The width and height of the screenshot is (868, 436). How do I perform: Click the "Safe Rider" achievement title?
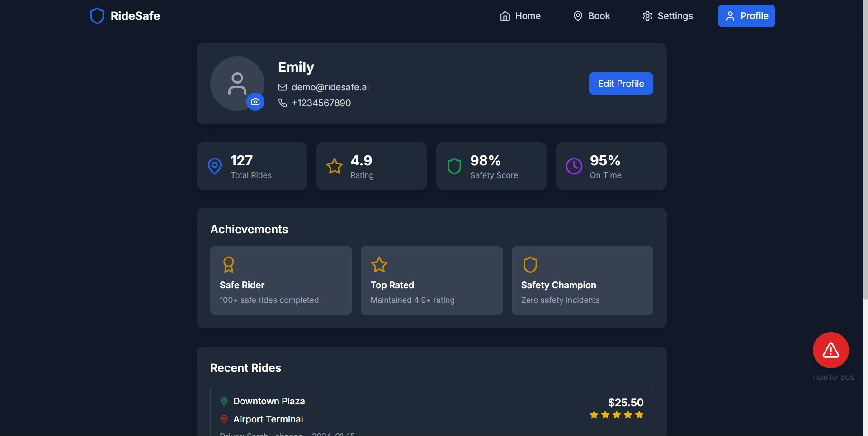pyautogui.click(x=242, y=285)
